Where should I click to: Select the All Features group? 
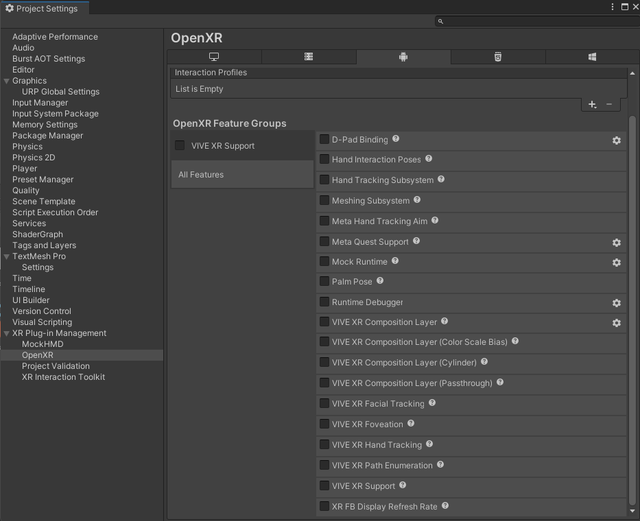point(242,174)
